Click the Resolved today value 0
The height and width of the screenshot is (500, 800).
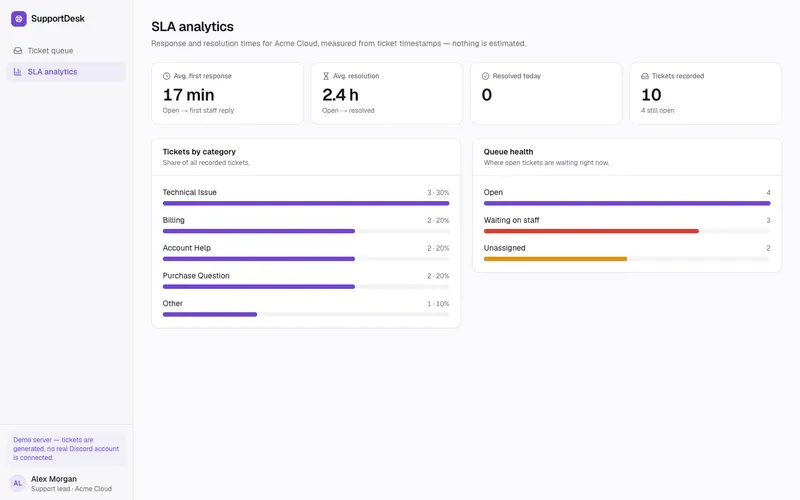(487, 95)
